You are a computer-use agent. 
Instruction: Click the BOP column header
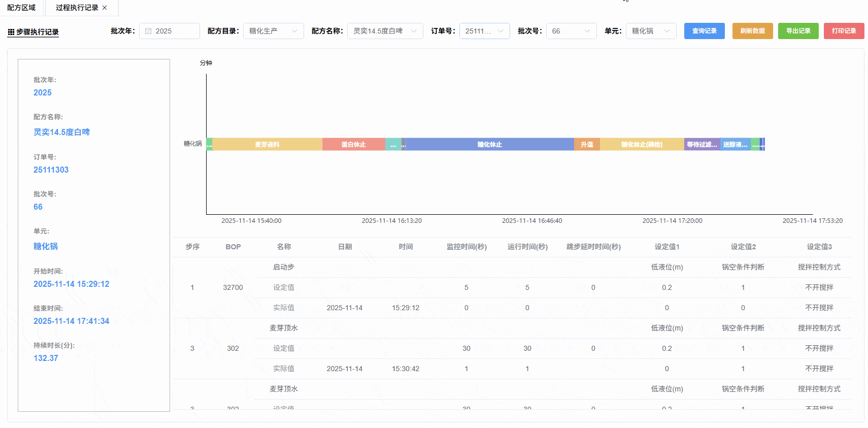(233, 247)
